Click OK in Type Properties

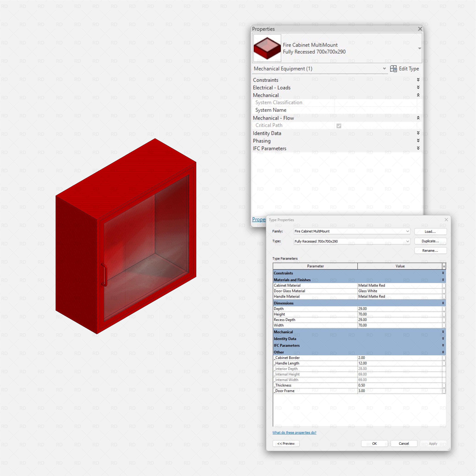[x=374, y=443]
